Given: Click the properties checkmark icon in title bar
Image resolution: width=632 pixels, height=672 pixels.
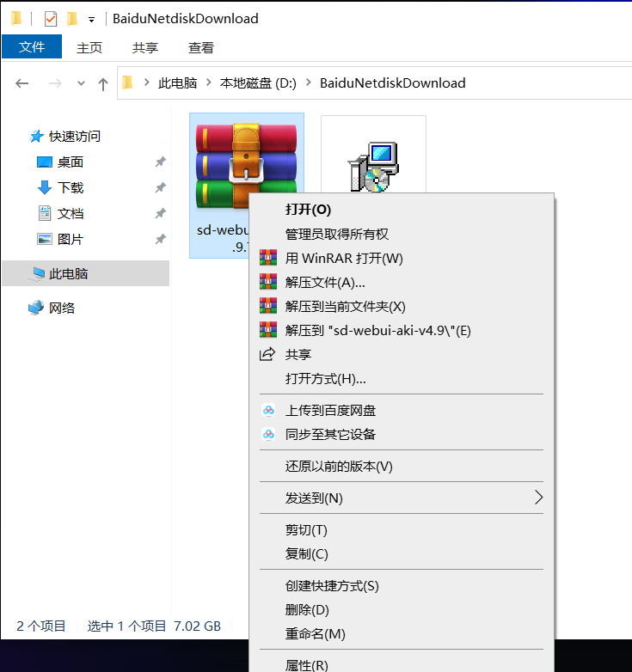Looking at the screenshot, I should (51, 19).
